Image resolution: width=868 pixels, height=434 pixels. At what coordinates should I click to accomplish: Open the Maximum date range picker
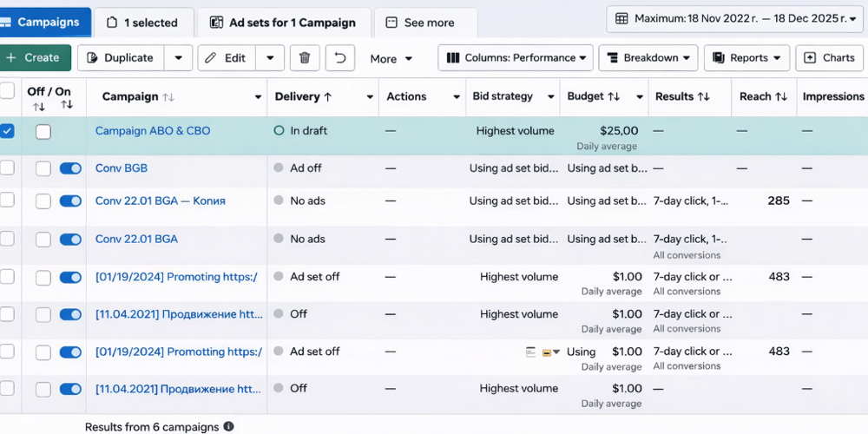735,19
